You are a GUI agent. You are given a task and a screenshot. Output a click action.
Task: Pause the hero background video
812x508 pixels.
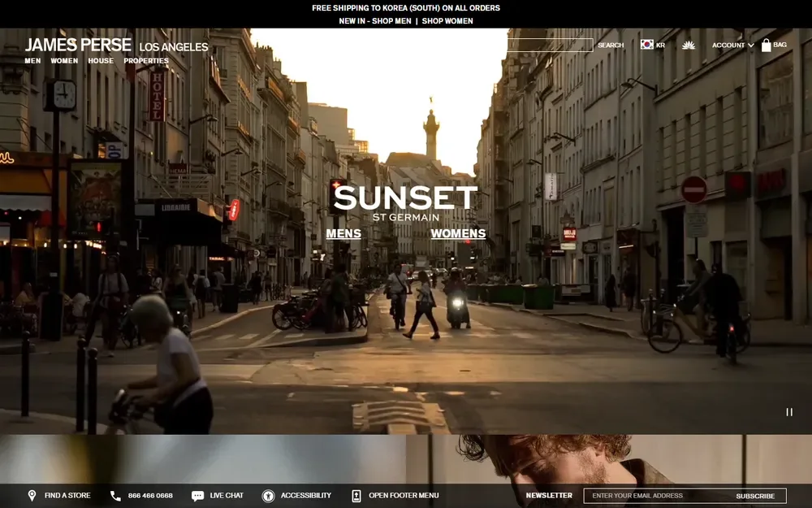(789, 412)
